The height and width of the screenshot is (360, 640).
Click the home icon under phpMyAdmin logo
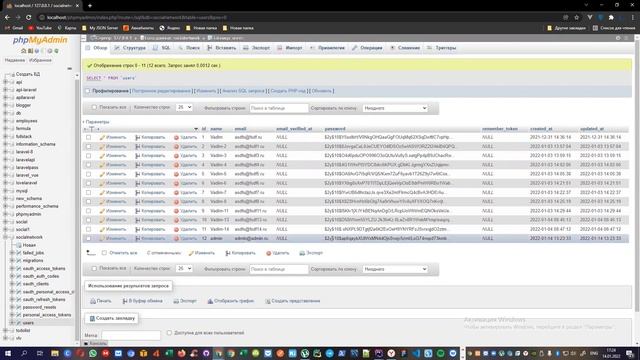(24, 51)
